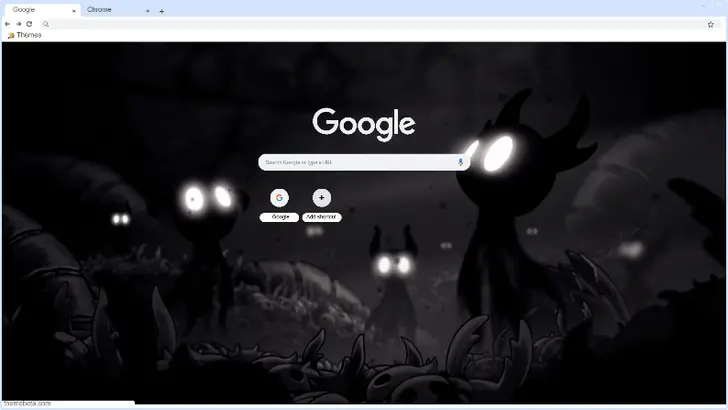Image resolution: width=728 pixels, height=410 pixels.
Task: Click the Google logo
Action: pos(364,124)
